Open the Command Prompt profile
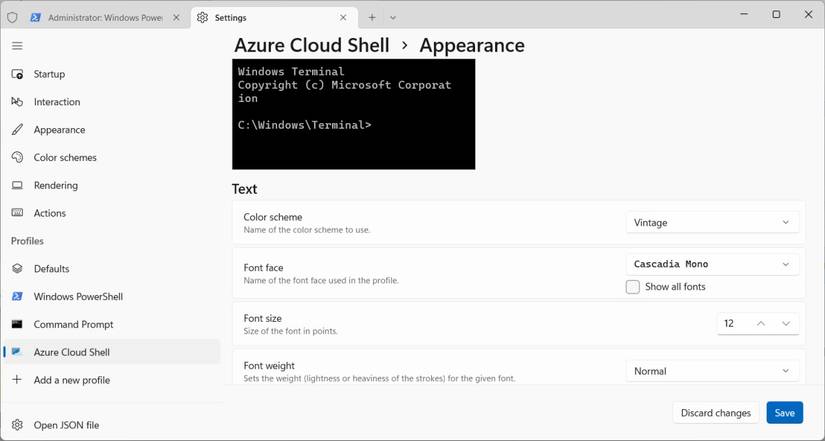The width and height of the screenshot is (825, 441). [73, 324]
